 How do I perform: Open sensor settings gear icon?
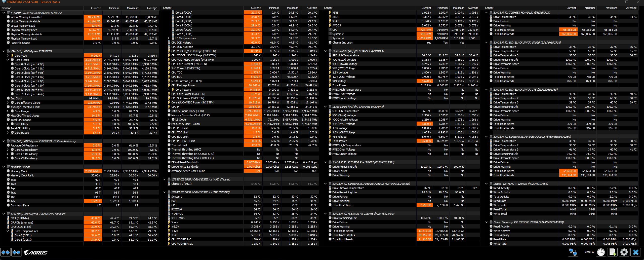(x=624, y=252)
